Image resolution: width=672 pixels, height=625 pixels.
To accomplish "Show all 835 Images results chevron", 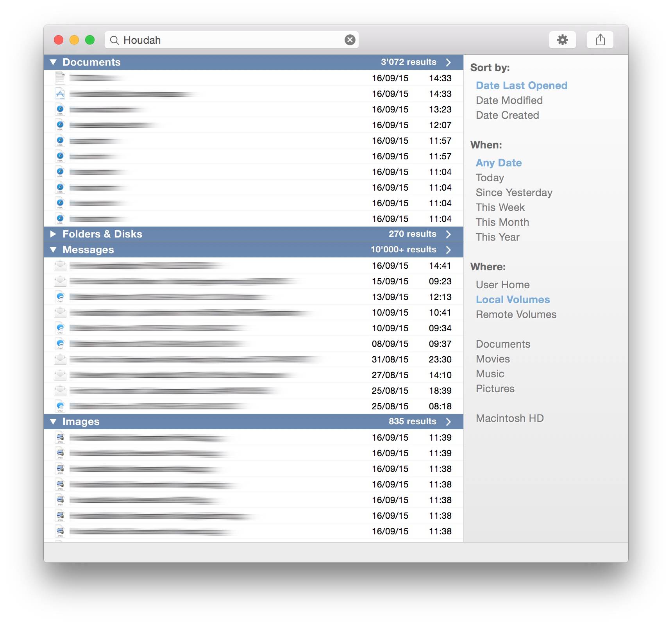I will click(449, 421).
